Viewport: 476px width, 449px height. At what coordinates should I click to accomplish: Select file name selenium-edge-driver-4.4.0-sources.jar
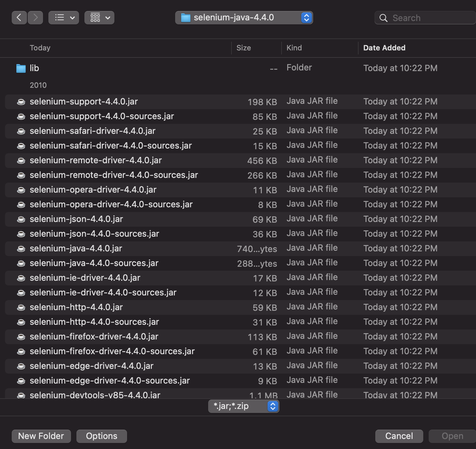(110, 381)
